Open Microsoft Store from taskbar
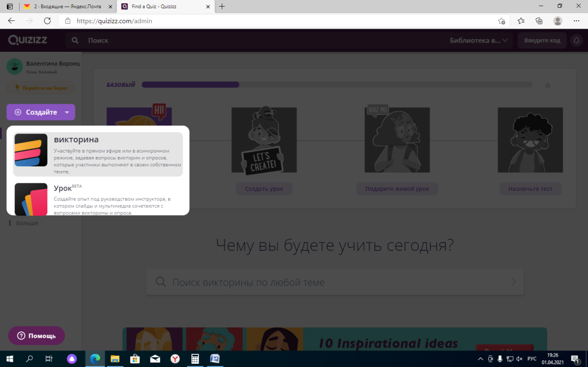 click(x=135, y=359)
